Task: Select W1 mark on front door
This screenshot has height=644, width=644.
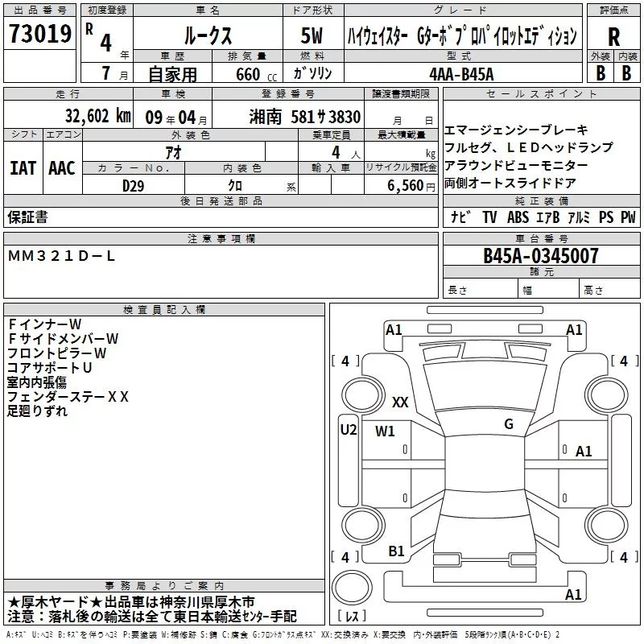Action: click(x=385, y=431)
